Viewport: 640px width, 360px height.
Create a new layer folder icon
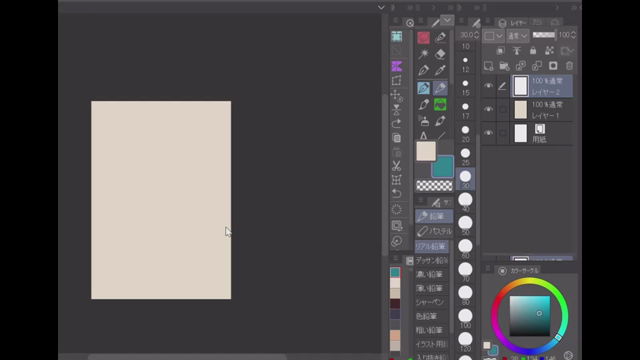[x=504, y=66]
